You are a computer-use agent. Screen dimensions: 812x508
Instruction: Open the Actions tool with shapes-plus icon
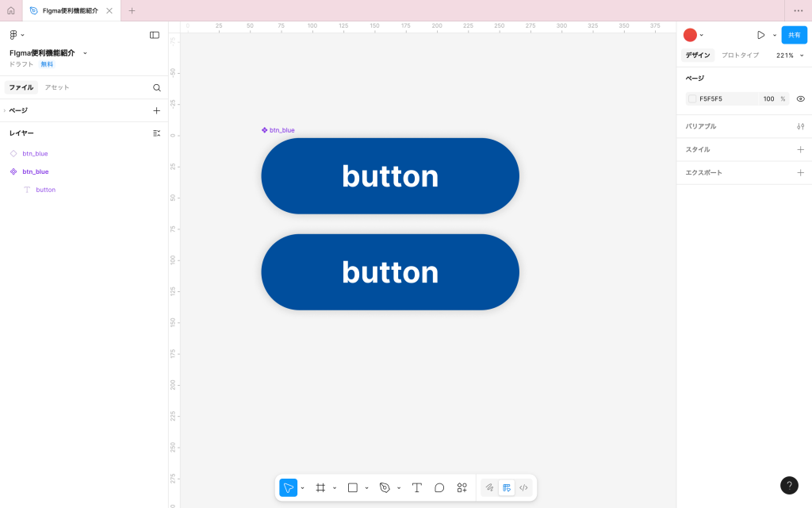pyautogui.click(x=462, y=487)
